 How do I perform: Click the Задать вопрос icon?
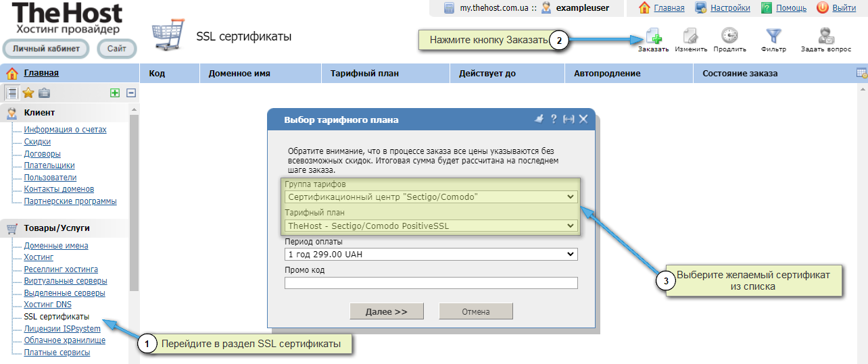pos(825,35)
